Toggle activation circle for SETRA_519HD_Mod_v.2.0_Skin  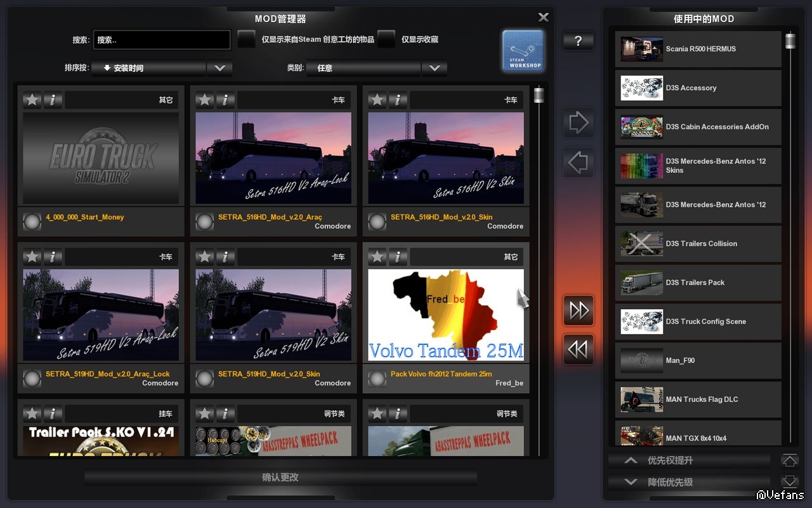coord(205,378)
